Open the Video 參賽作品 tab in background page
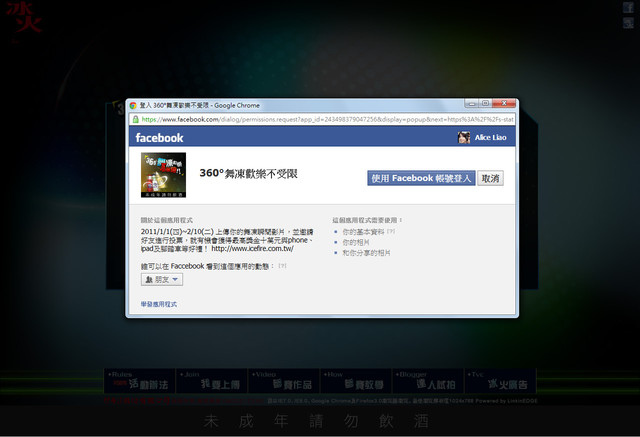 pyautogui.click(x=283, y=381)
